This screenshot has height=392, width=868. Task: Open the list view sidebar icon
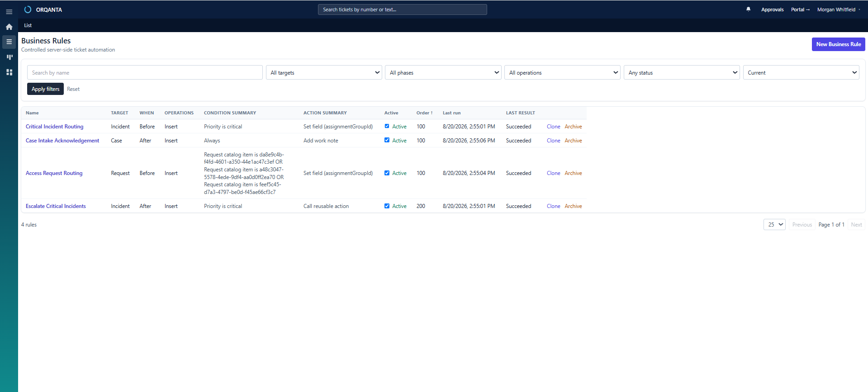tap(9, 42)
